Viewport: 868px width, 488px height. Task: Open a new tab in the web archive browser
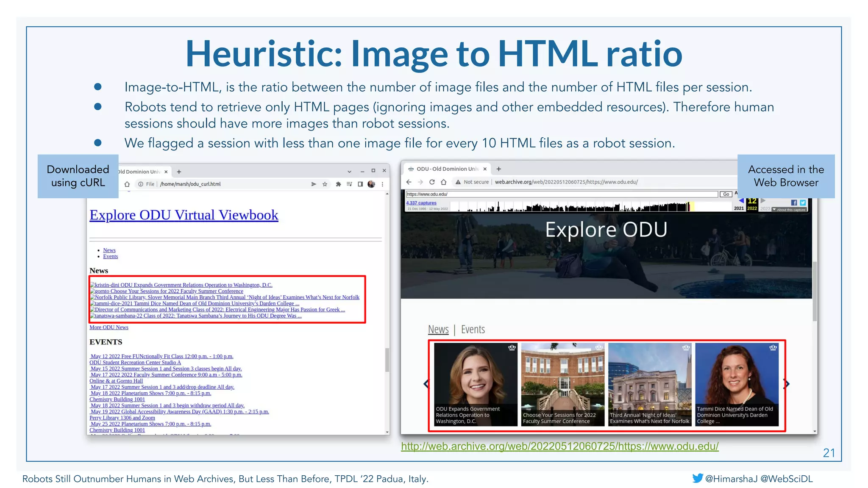pyautogui.click(x=499, y=169)
